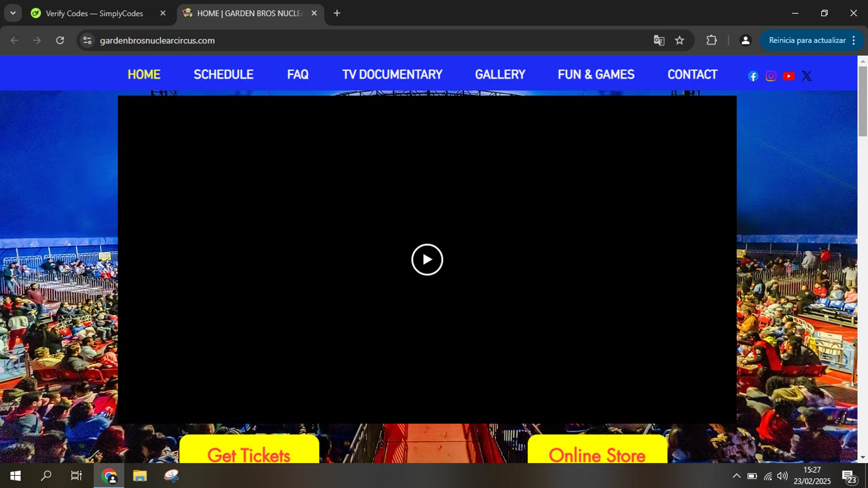This screenshot has height=488, width=868.
Task: Open the circus Instagram icon
Action: click(771, 76)
